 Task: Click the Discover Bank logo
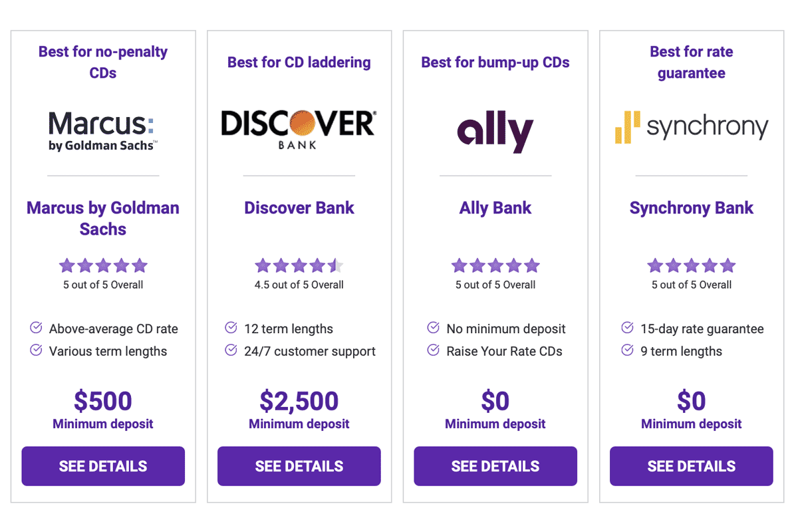pyautogui.click(x=299, y=128)
